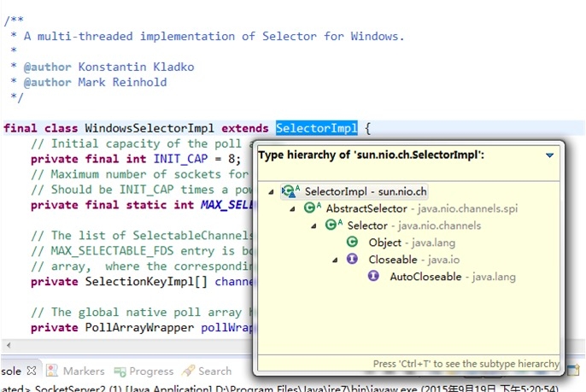Viewport: 586px width, 392px height.
Task: Click the Markers view icon
Action: click(53, 372)
